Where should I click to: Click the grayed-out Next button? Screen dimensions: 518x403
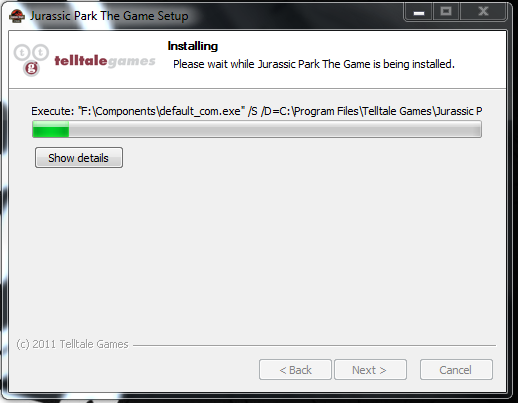click(370, 370)
